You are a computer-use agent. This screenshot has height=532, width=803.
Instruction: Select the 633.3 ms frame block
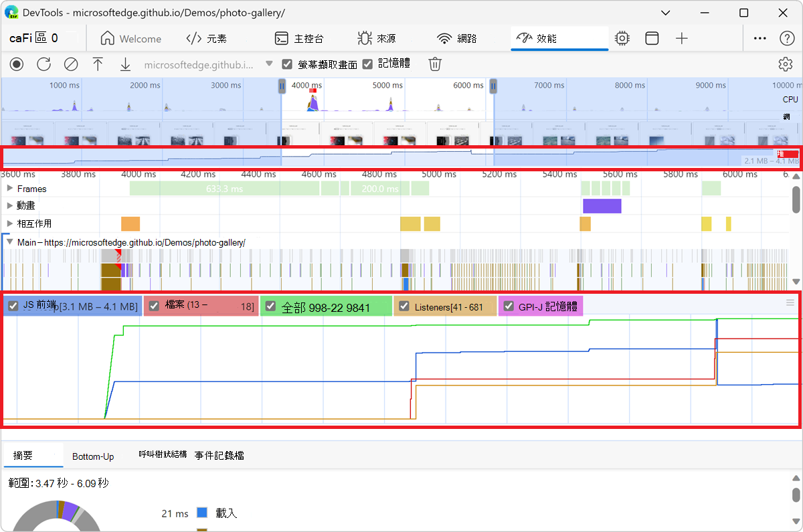(224, 189)
